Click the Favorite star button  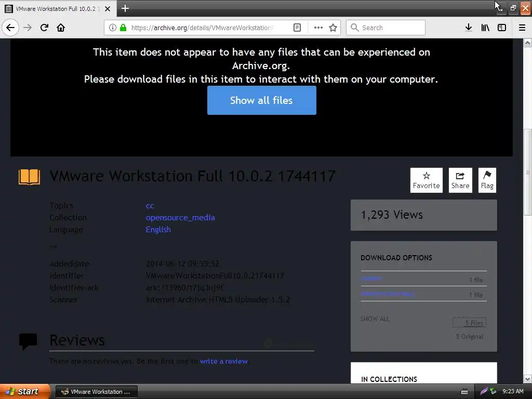(426, 180)
